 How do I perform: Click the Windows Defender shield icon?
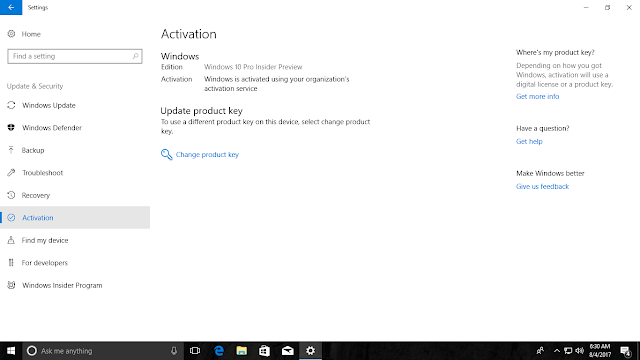click(11, 128)
